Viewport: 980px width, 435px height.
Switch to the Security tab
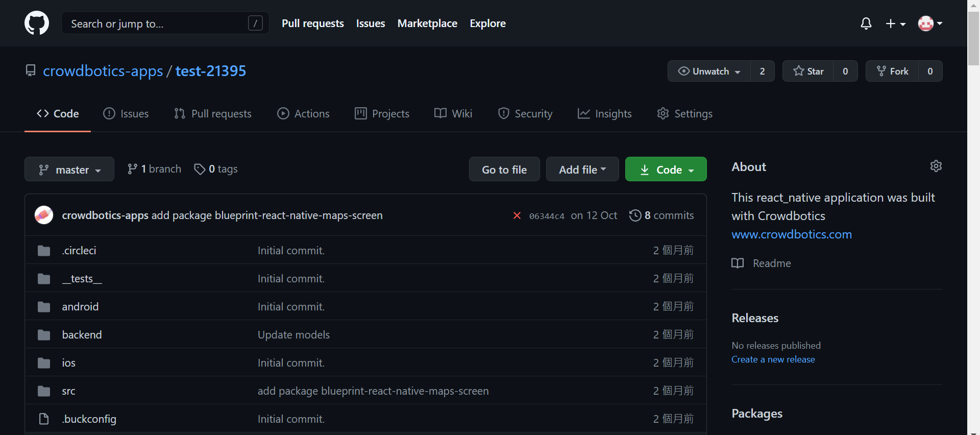(x=525, y=113)
